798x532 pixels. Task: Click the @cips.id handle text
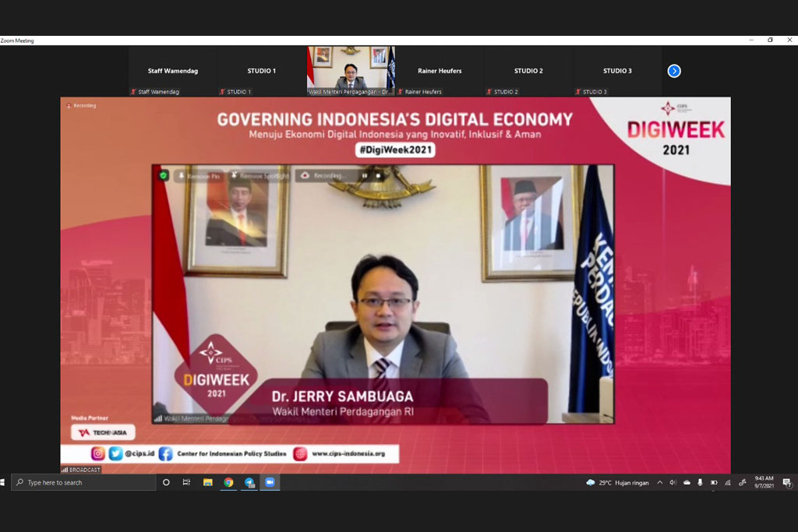click(x=139, y=453)
